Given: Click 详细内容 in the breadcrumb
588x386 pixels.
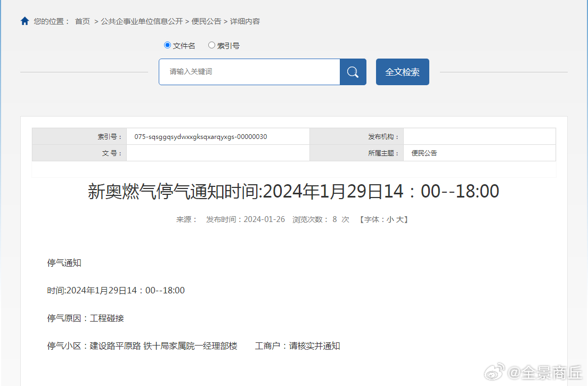Looking at the screenshot, I should click(x=245, y=21).
